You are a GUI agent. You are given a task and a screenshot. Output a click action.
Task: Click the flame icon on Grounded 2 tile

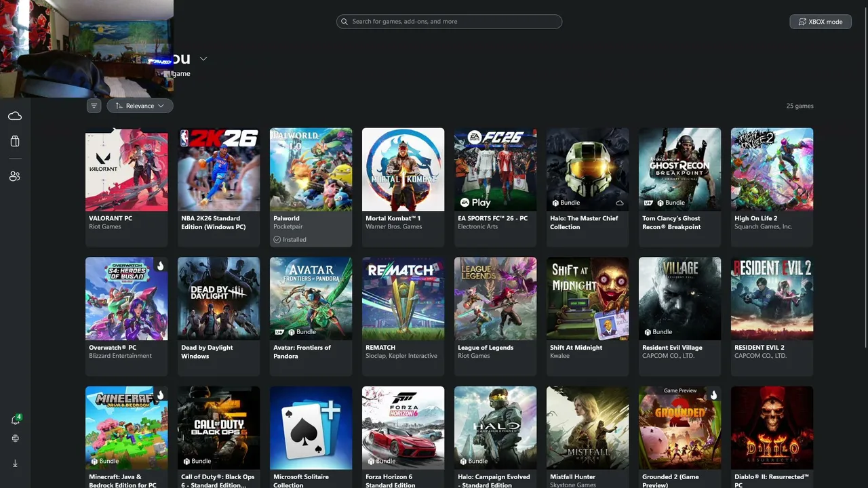click(x=713, y=395)
